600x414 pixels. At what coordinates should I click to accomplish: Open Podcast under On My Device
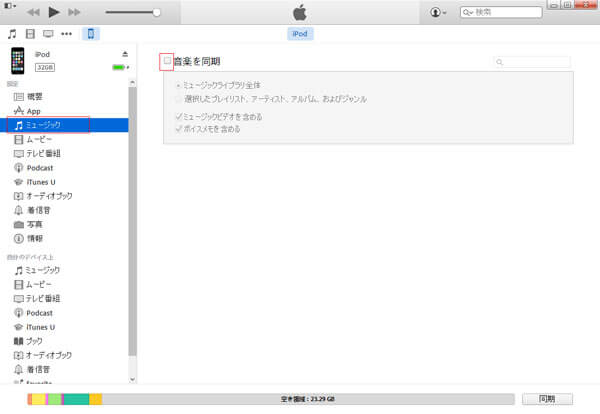click(x=33, y=313)
